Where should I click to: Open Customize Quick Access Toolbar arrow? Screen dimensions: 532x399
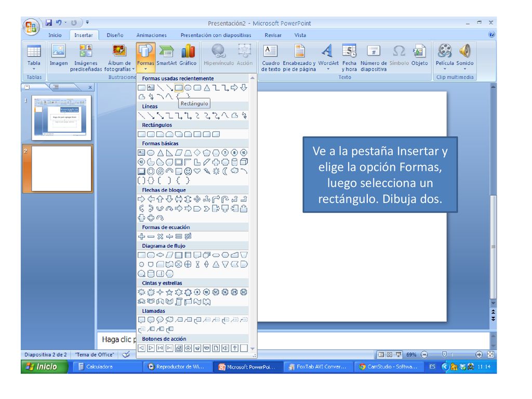pos(87,22)
